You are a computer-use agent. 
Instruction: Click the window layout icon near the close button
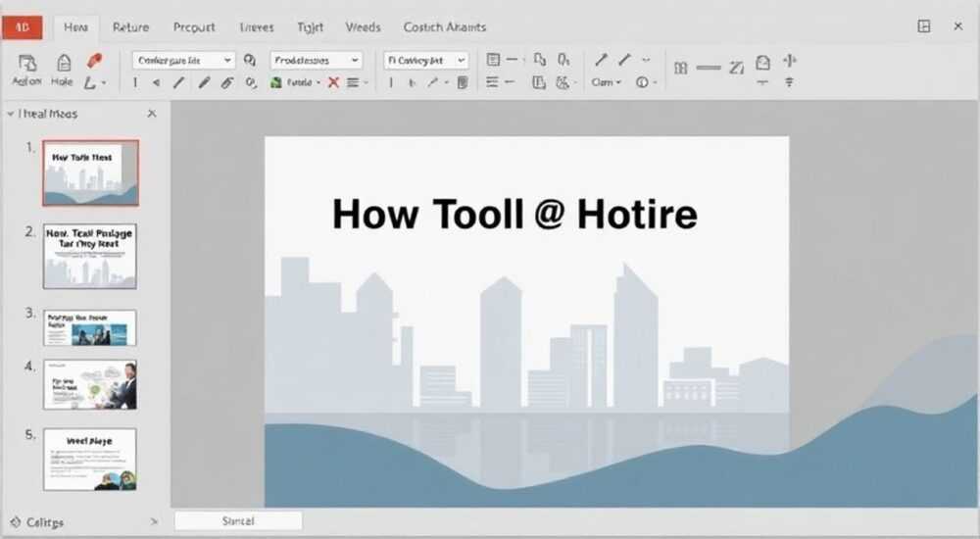[924, 26]
